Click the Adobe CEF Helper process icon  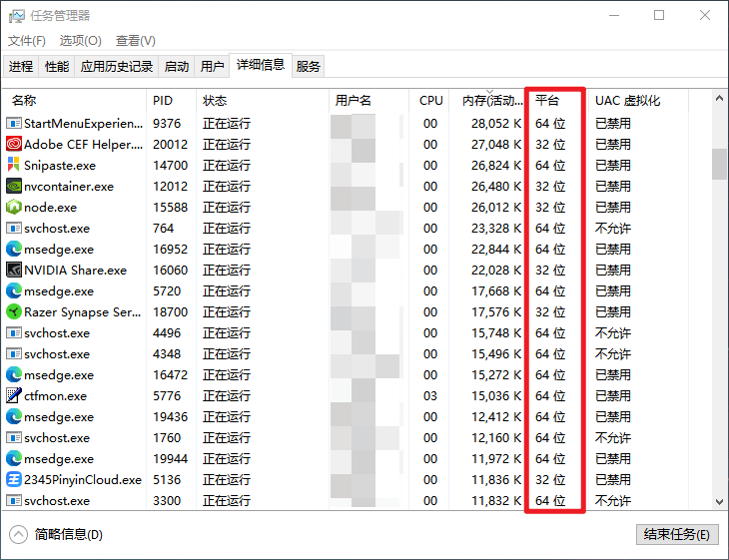(x=14, y=145)
